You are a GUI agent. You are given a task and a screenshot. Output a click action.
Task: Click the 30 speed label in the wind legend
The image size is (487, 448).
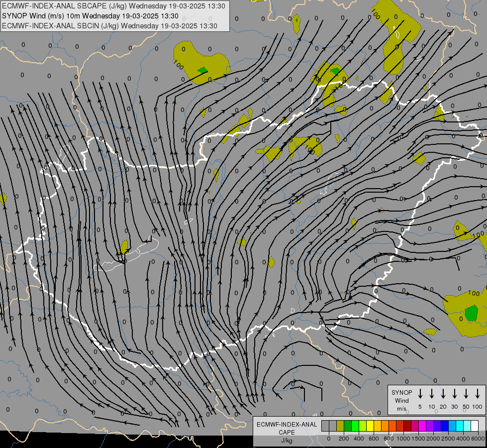pos(454,407)
